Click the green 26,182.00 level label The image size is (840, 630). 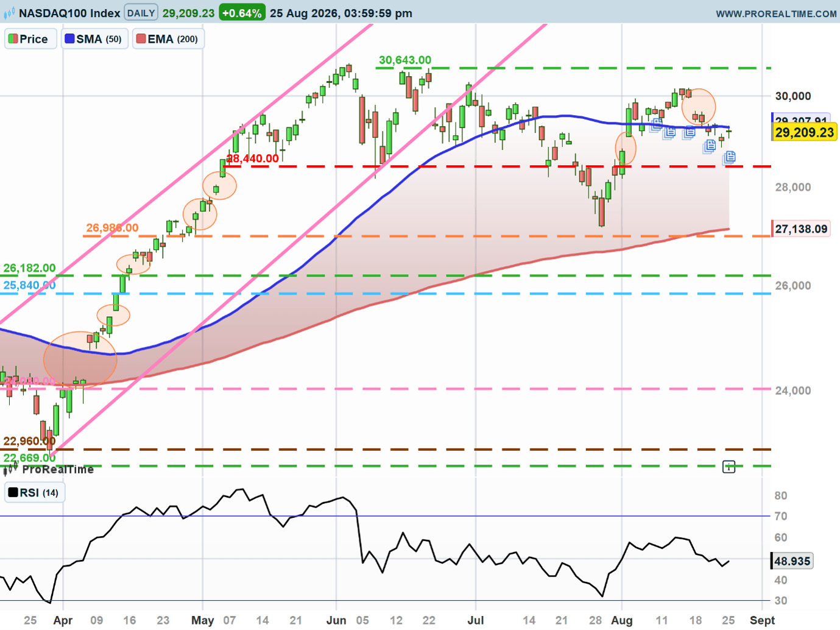[x=29, y=268]
